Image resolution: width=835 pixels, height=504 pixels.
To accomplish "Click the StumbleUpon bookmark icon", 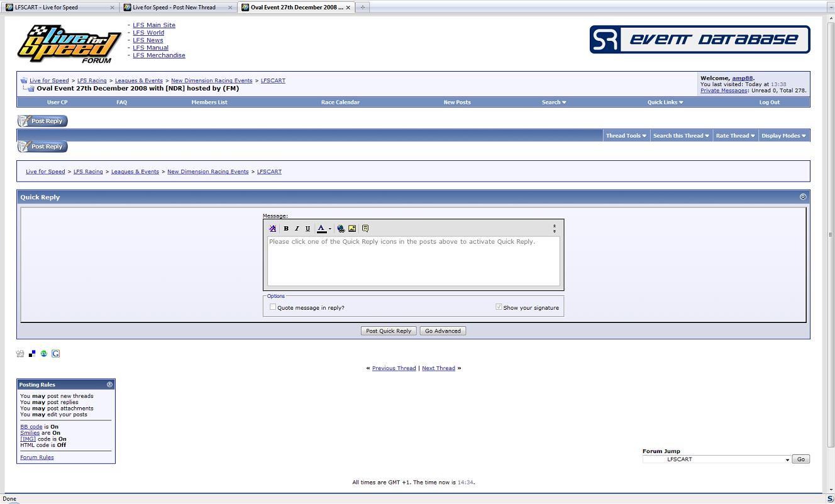I will [x=44, y=354].
